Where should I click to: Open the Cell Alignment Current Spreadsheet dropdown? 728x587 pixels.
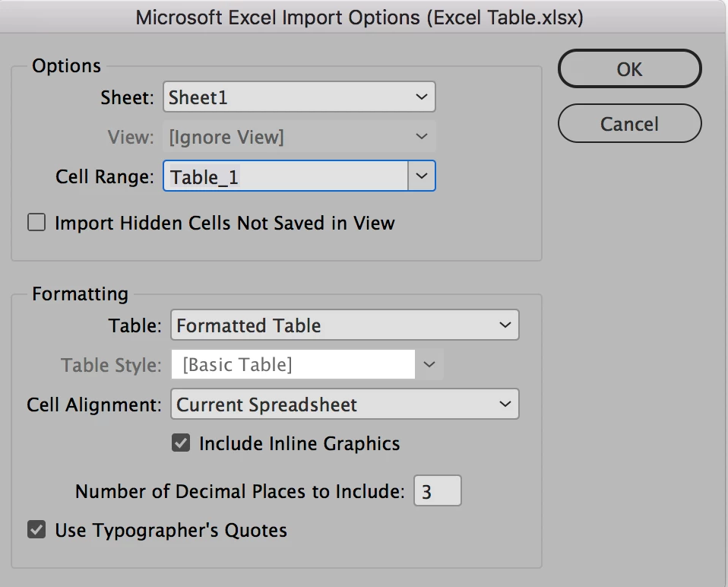click(x=344, y=405)
